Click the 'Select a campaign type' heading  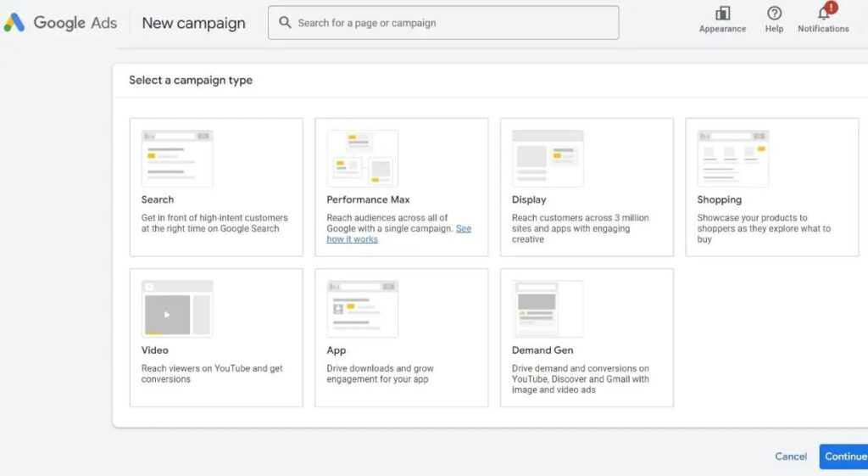(191, 80)
